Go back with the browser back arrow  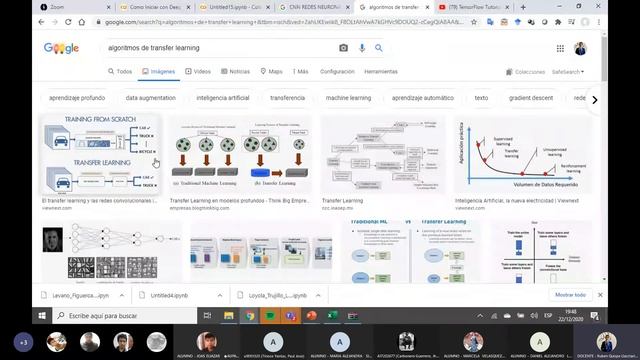41,22
